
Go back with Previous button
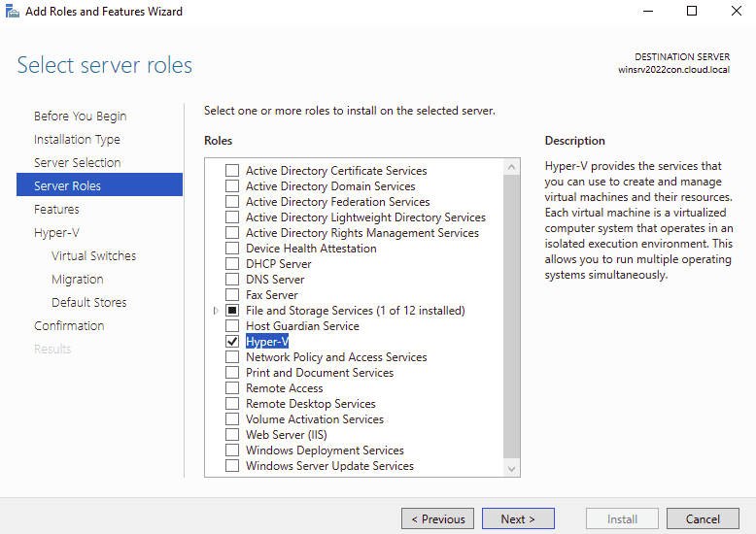point(437,518)
